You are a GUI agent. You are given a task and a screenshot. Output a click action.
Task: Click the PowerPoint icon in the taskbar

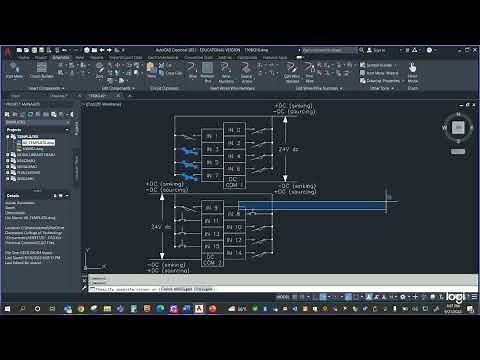tap(212, 309)
